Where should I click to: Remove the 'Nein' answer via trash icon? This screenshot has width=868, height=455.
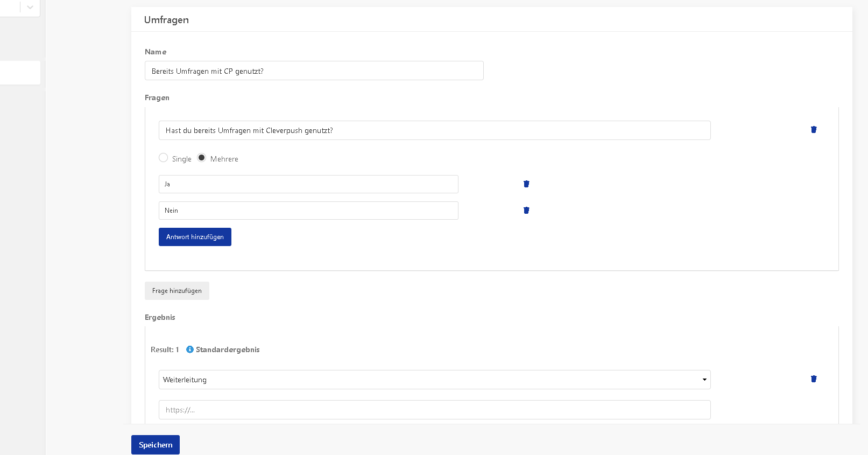point(526,210)
